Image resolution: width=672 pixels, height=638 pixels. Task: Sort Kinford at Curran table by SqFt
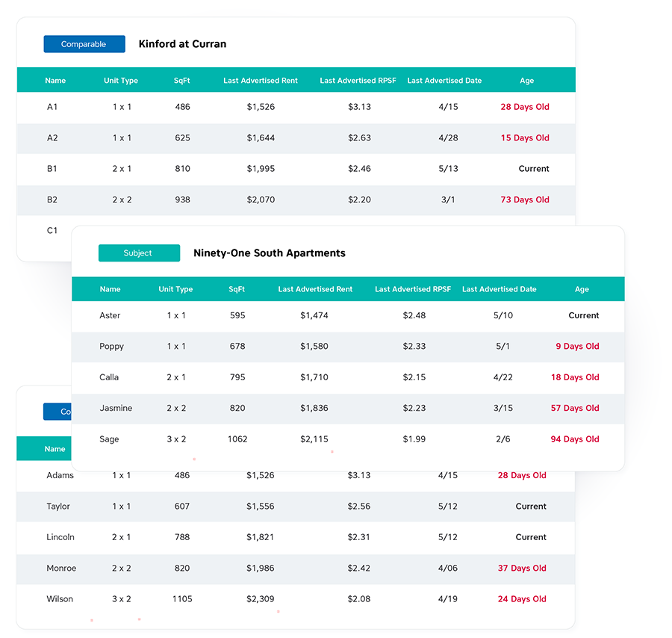(x=182, y=81)
